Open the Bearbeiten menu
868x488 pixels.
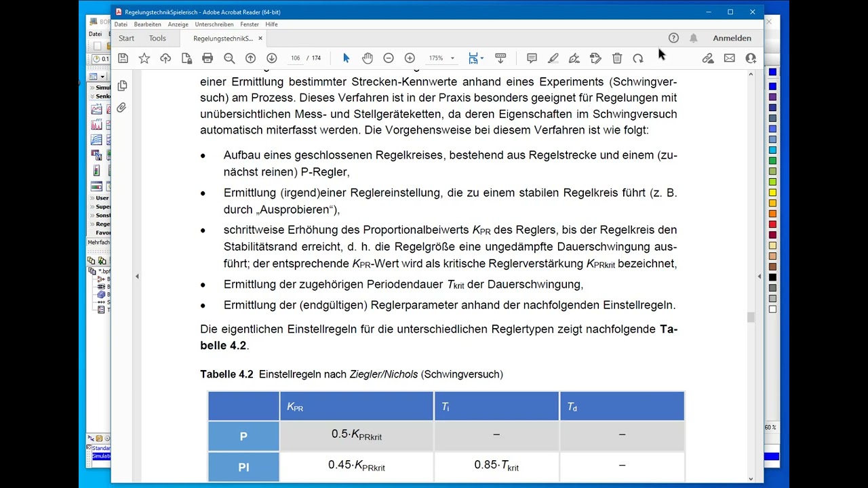pos(147,24)
